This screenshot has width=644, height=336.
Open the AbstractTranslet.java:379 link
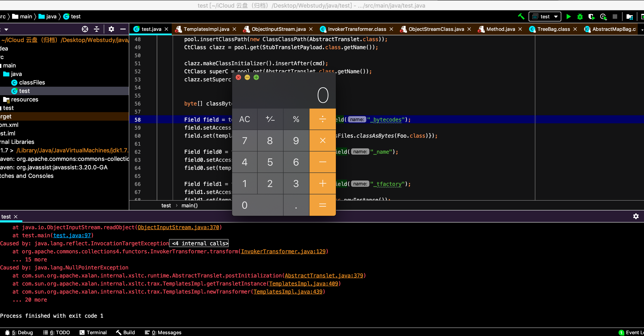[x=324, y=275]
